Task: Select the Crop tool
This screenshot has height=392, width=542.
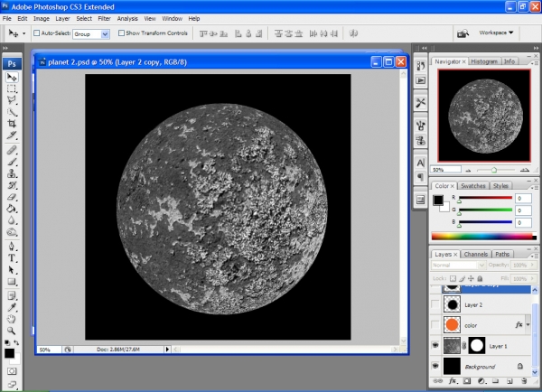Action: 12,124
